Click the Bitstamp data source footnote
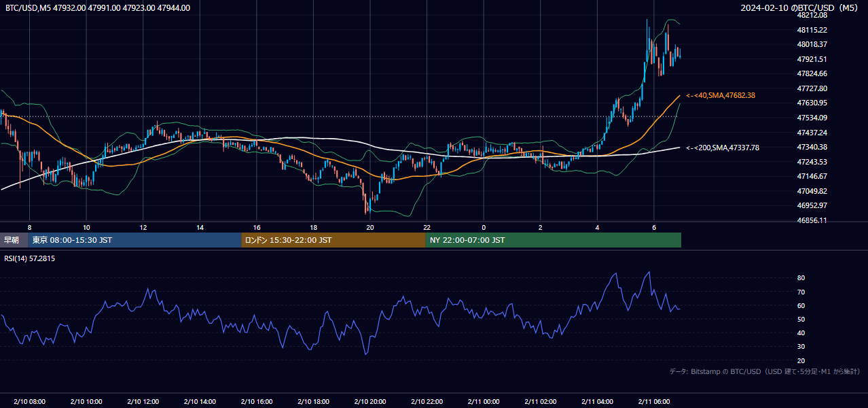The image size is (868, 408). 765,371
